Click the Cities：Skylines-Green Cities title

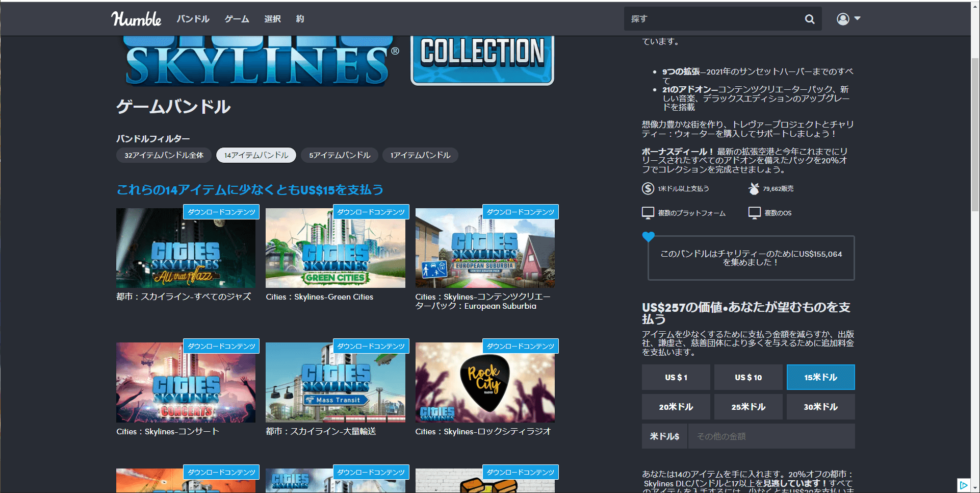click(x=320, y=297)
